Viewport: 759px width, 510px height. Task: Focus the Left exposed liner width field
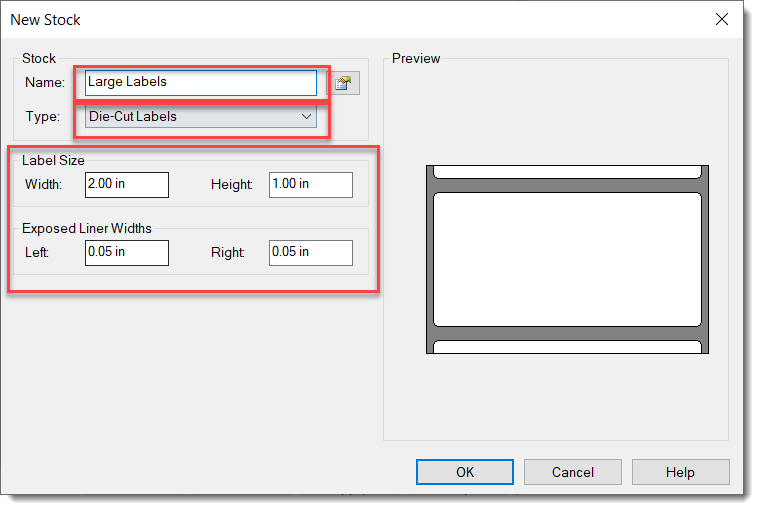[x=126, y=253]
